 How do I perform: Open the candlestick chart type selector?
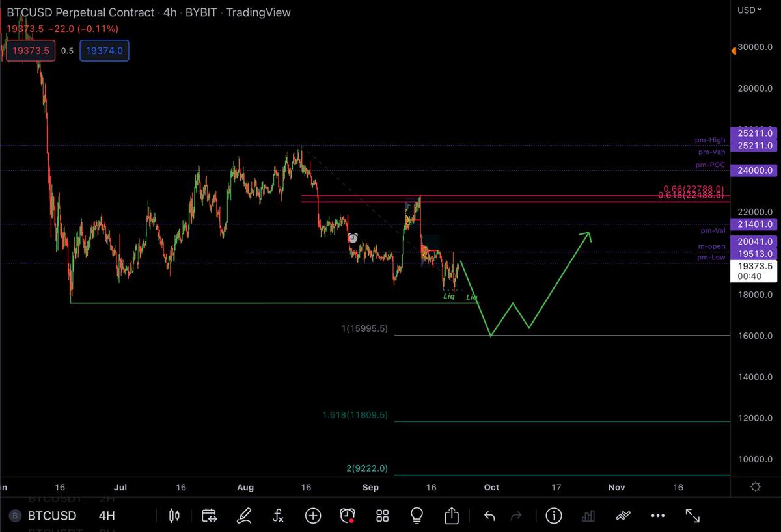174,516
